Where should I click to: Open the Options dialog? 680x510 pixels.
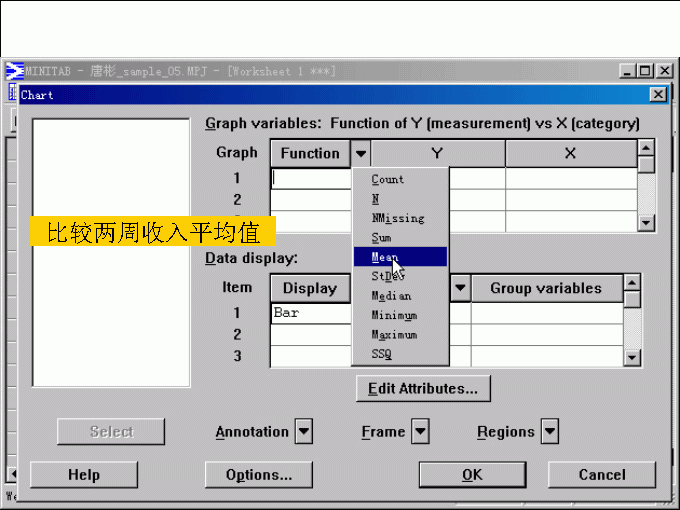click(258, 475)
